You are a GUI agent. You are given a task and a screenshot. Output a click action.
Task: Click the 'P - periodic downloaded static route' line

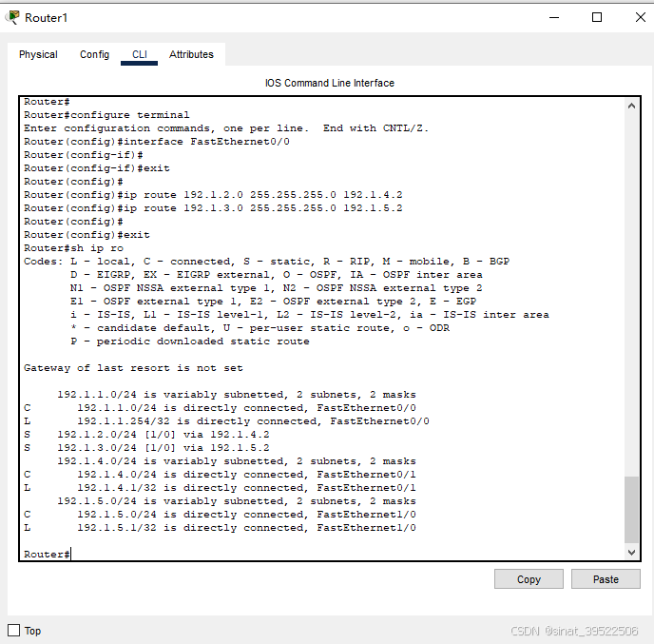point(190,342)
